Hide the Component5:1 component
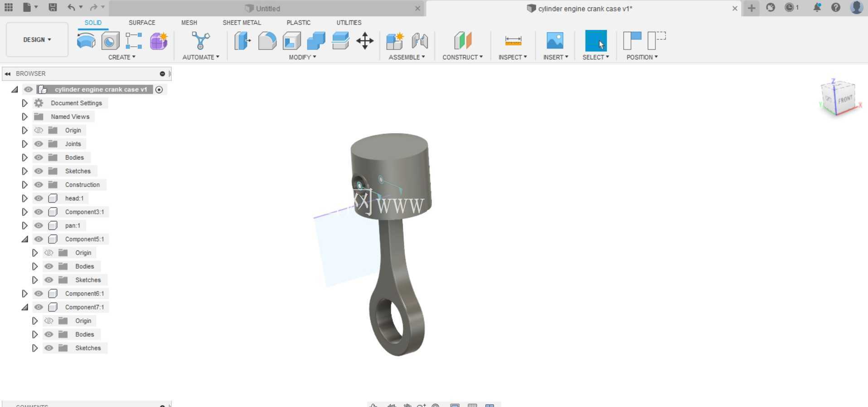This screenshot has height=407, width=868. pos(39,239)
